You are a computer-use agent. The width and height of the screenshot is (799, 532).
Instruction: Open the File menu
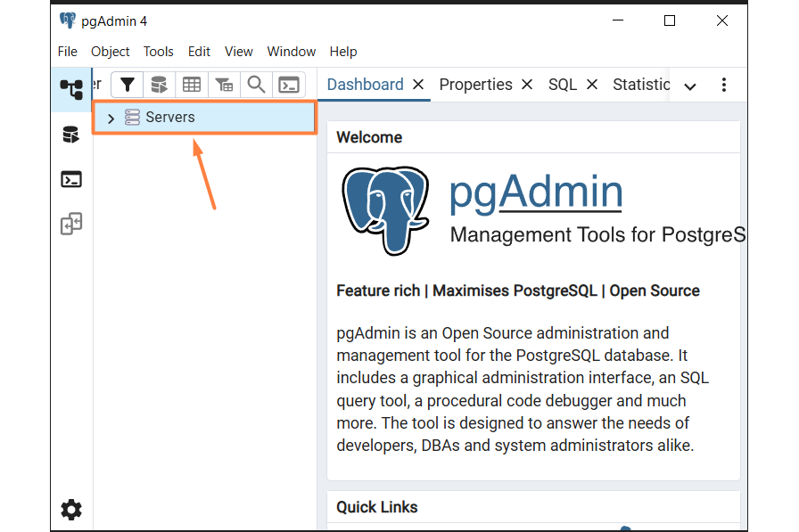67,52
